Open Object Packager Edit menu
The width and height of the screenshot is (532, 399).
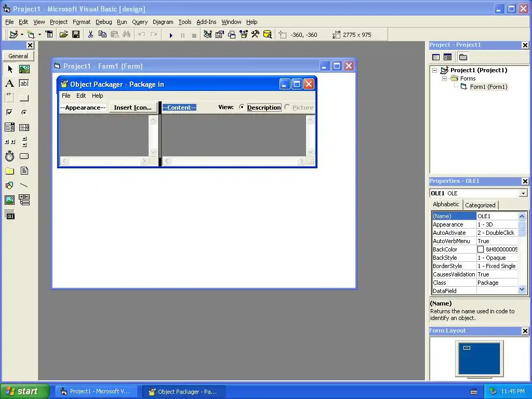[81, 96]
